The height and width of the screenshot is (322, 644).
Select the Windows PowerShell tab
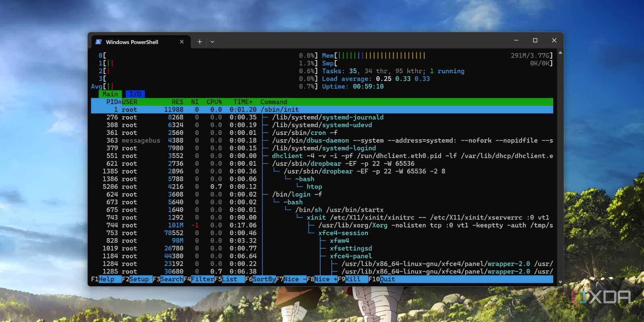click(x=140, y=42)
